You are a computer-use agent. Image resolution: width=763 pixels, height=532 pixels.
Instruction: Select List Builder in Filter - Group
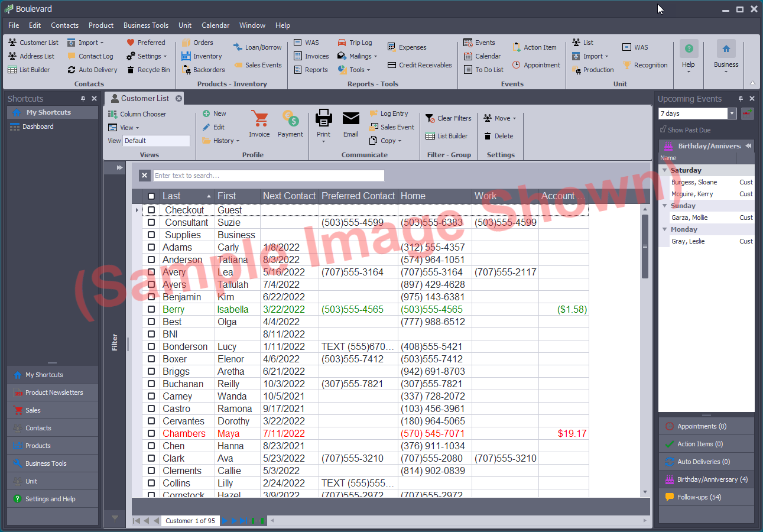(453, 135)
